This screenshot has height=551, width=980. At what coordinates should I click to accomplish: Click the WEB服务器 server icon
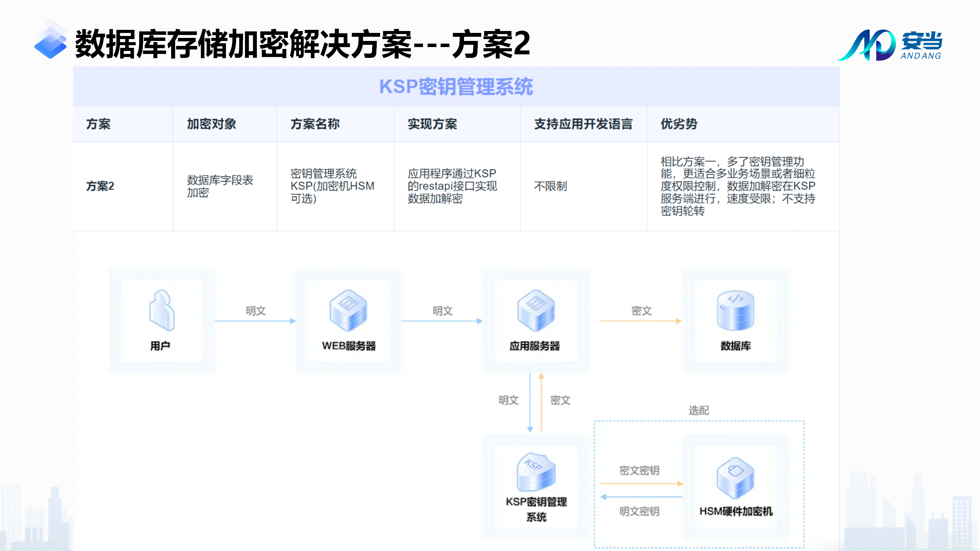(x=348, y=310)
